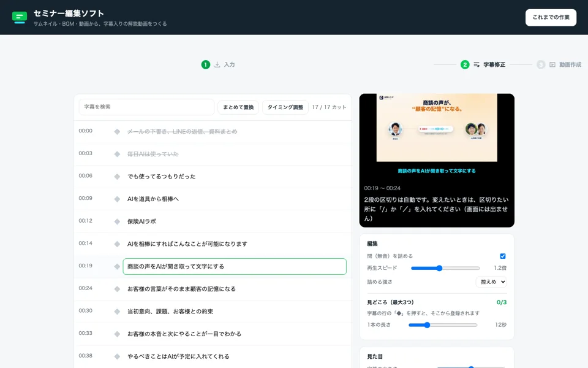Toggle highlight diamond for the 00:14 row
The width and height of the screenshot is (588, 368).
click(x=117, y=244)
